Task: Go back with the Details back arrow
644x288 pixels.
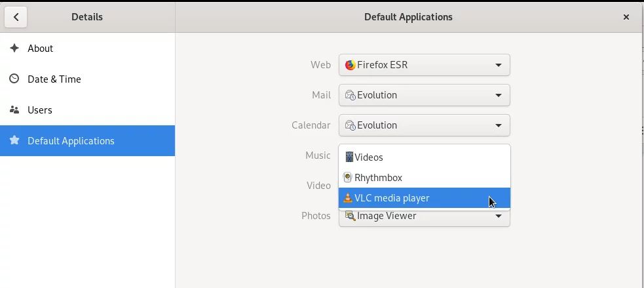Action: [16, 17]
